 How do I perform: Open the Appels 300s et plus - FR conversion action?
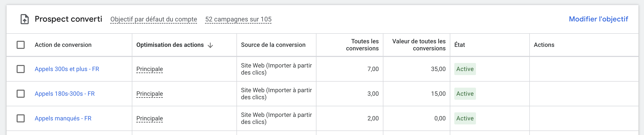coord(67,69)
